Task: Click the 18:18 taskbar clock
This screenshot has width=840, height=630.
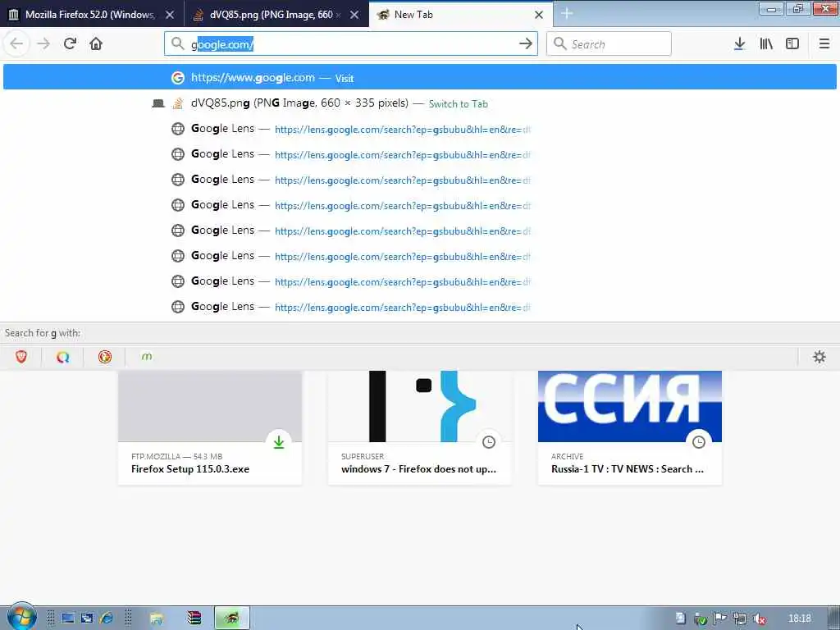Action: coord(799,619)
